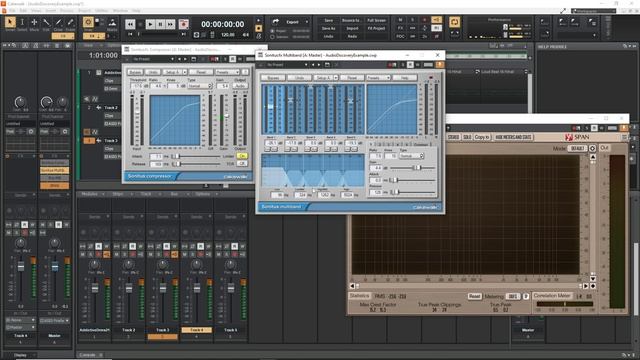Activate the Move tool
640x360 pixels.
(x=34, y=22)
